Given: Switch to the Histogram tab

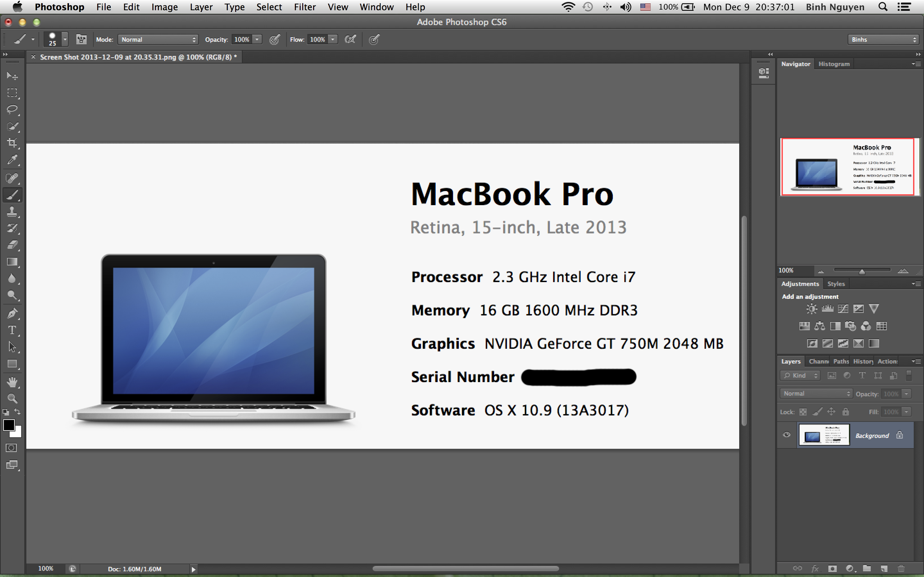Looking at the screenshot, I should click(x=834, y=64).
